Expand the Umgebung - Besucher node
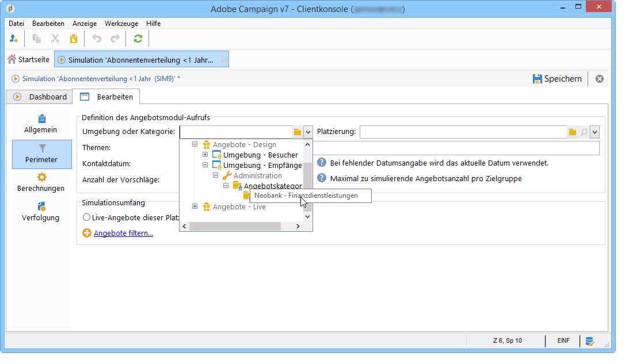This screenshot has height=364, width=629. pos(205,155)
